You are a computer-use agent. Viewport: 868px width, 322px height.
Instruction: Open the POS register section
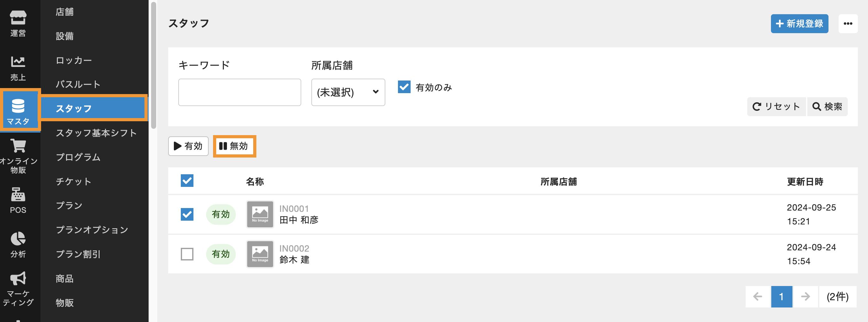point(18,200)
